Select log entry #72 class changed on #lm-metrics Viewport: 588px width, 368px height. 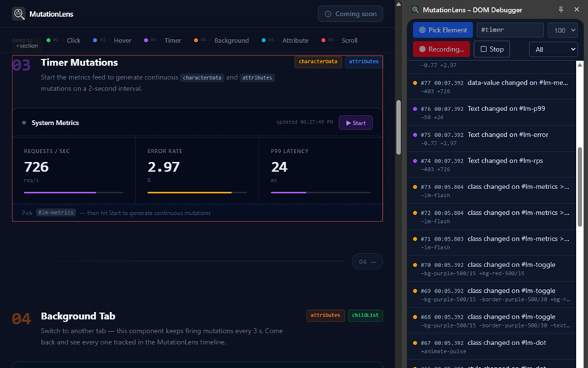(x=492, y=216)
